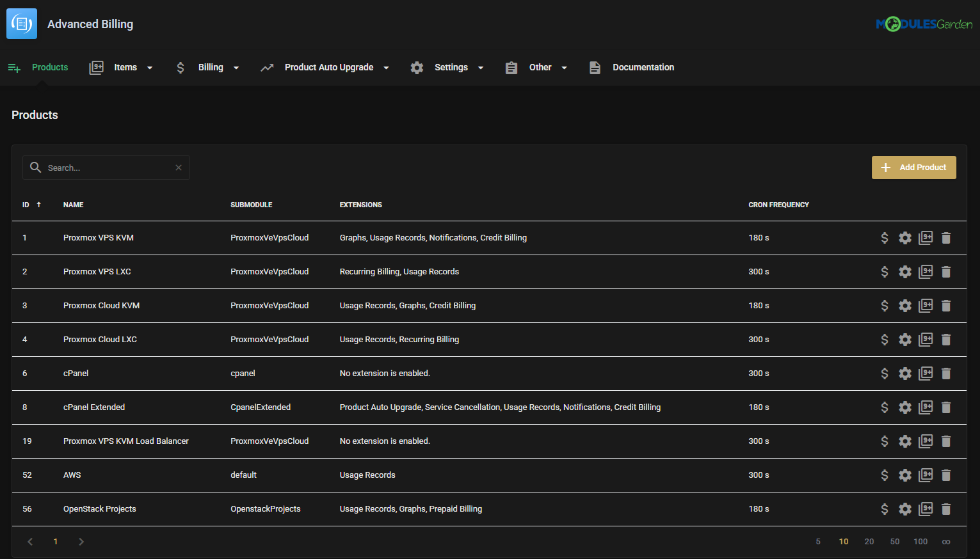Open pricing dollar icon for Proxmox Cloud KVM
The height and width of the screenshot is (559, 980).
tap(885, 306)
